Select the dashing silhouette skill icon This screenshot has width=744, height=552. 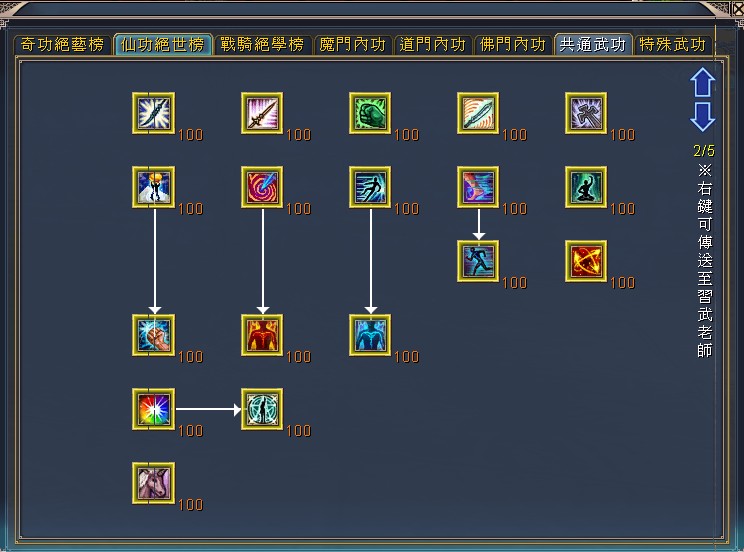tap(370, 187)
